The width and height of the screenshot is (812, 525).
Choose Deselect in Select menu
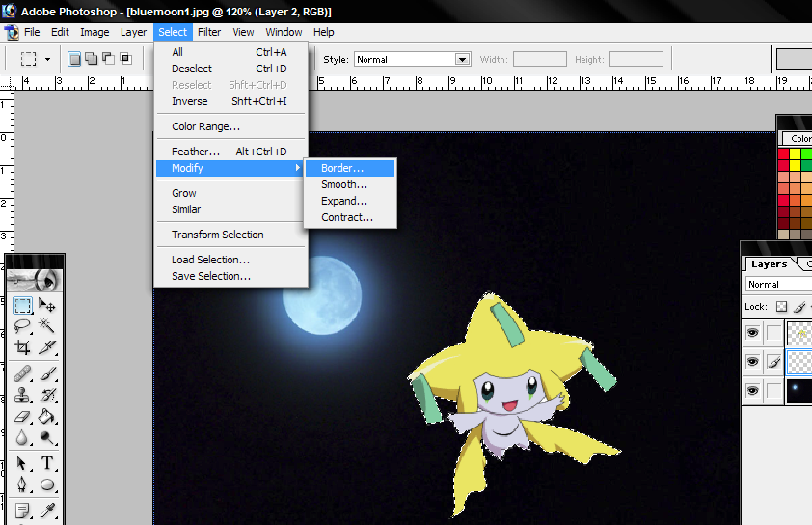click(230, 69)
